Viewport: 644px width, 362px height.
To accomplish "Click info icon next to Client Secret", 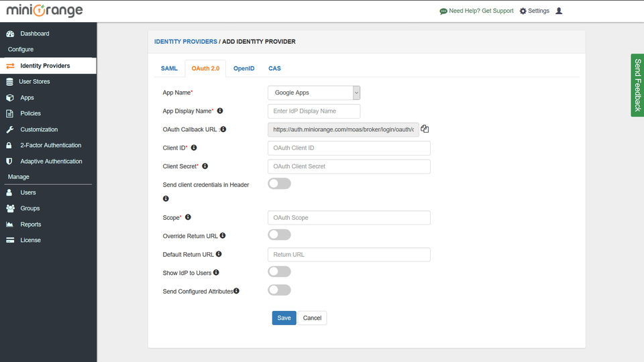I will pos(205,166).
